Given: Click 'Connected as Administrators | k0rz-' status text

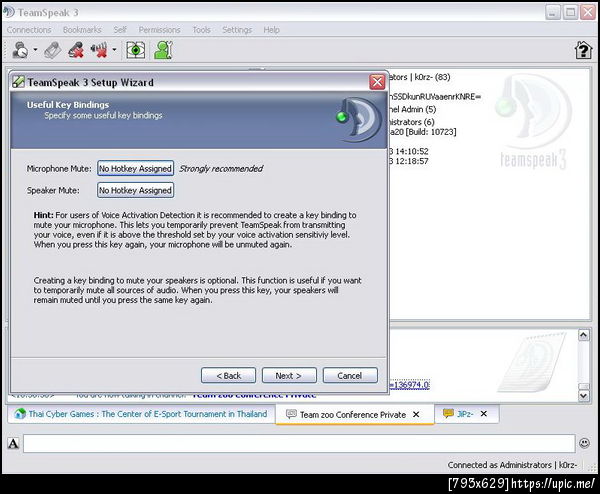Looking at the screenshot, I should coord(512,465).
